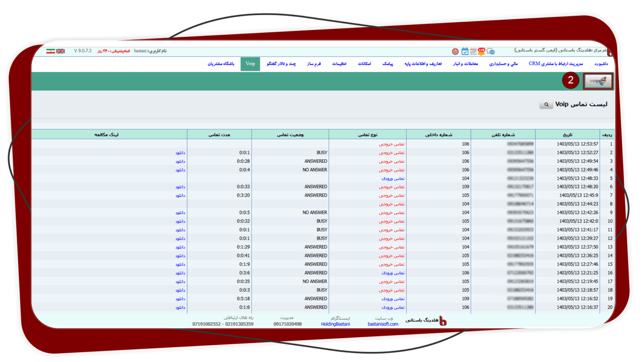Click the لیست تماس Voip page title
The height and width of the screenshot is (362, 644).
581,104
